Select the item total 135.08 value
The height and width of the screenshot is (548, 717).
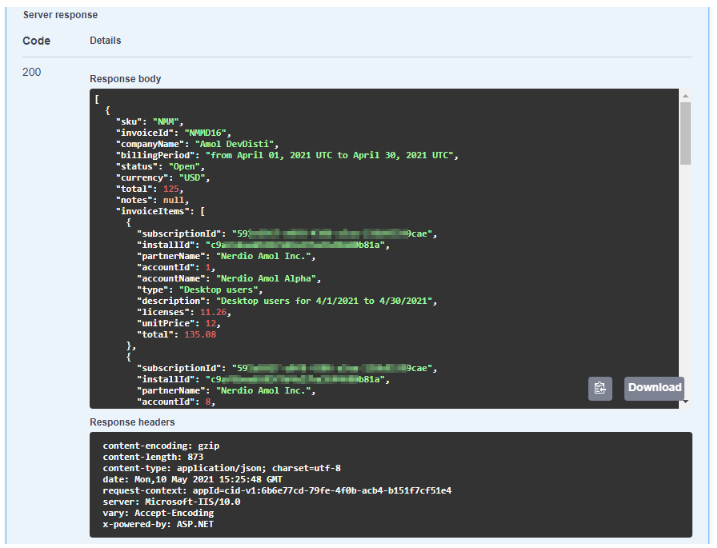(200, 334)
